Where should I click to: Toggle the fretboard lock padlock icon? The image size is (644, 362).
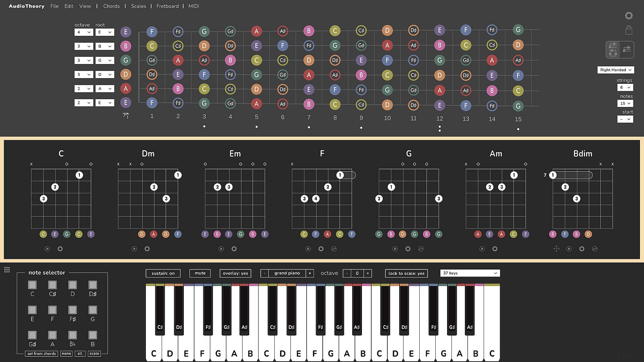tap(629, 30)
